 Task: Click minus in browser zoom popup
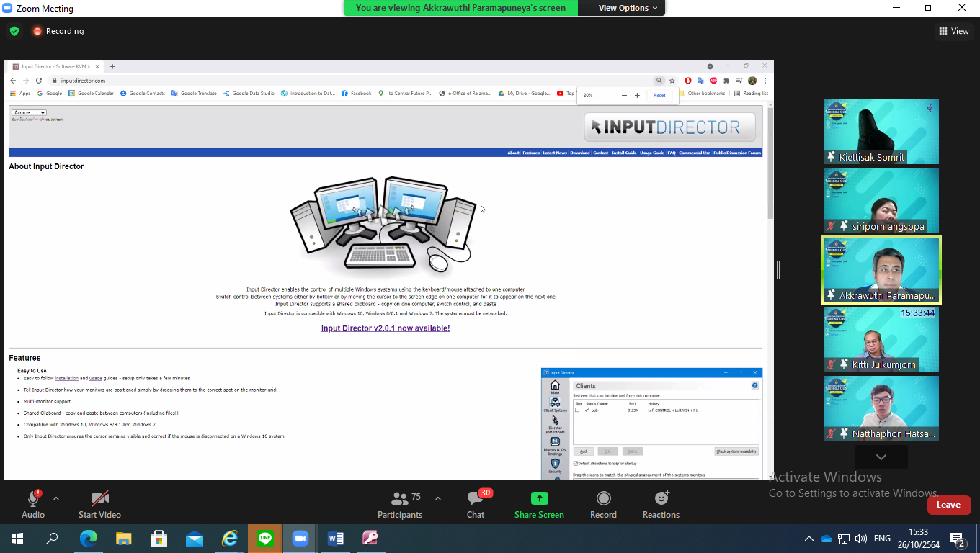(624, 95)
